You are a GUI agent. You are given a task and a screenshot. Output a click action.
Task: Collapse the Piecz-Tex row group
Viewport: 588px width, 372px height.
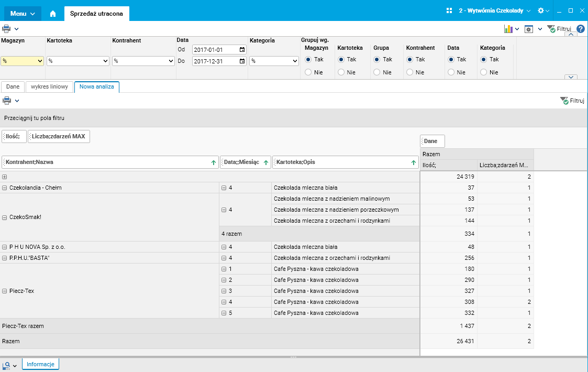(x=5, y=291)
